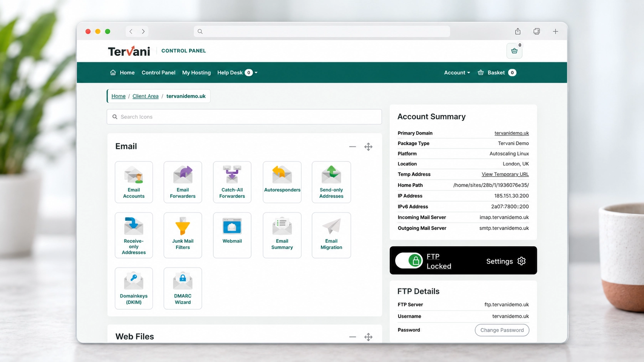Click the browser address bar
This screenshot has width=644, height=362.
[322, 32]
